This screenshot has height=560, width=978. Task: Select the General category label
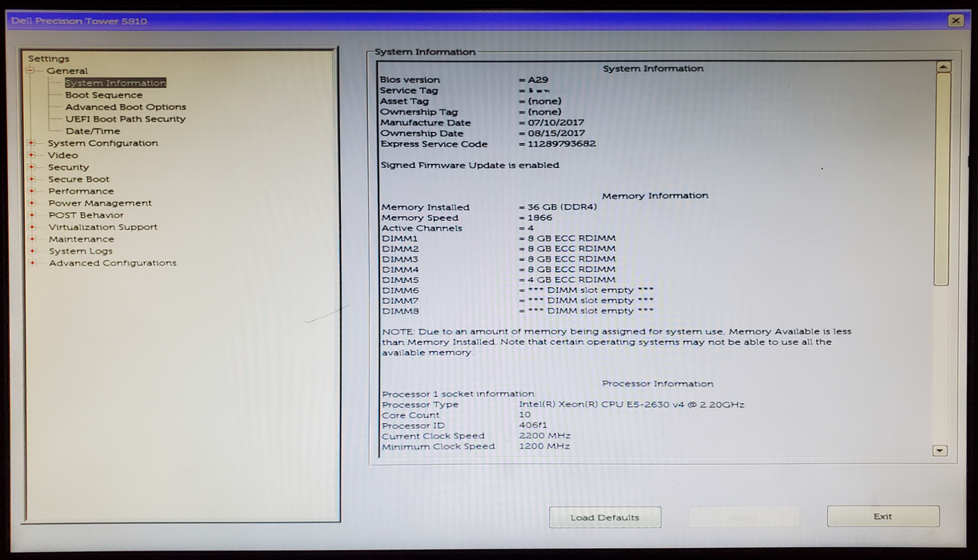(67, 71)
